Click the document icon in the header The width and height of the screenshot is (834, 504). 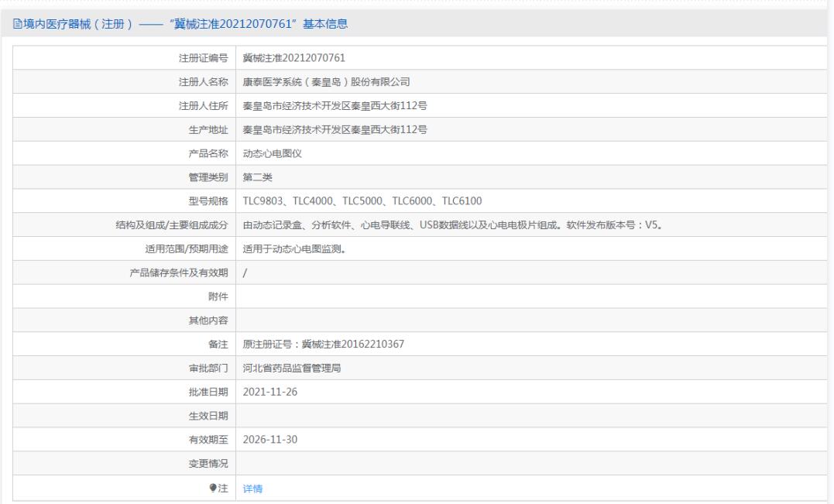[x=18, y=24]
